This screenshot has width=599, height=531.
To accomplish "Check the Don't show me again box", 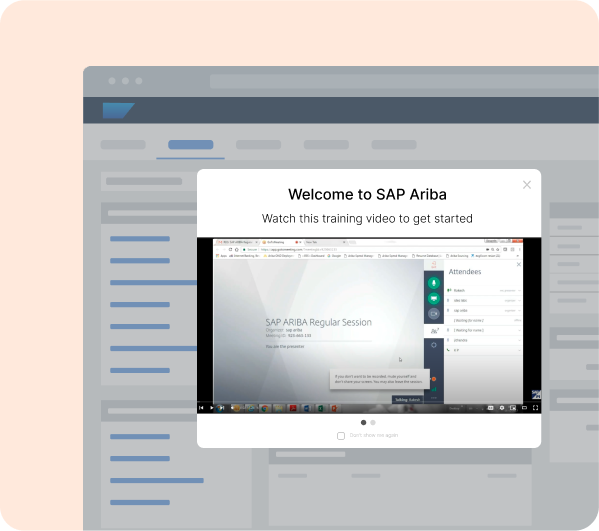I will (x=341, y=436).
